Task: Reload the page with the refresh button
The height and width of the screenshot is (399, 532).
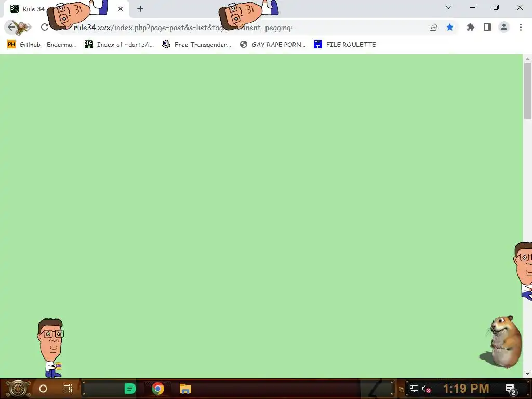Action: pyautogui.click(x=45, y=27)
